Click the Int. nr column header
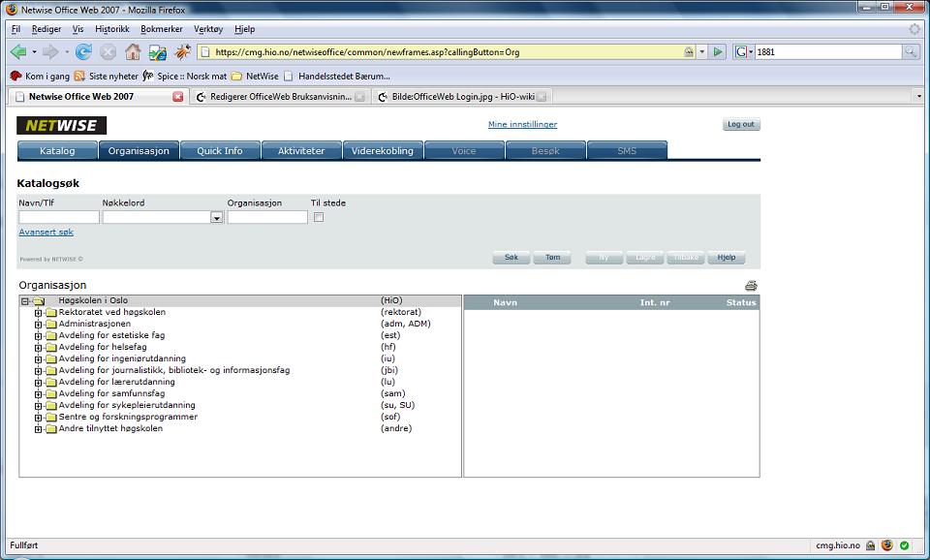Viewport: 930px width, 560px height. coord(655,302)
